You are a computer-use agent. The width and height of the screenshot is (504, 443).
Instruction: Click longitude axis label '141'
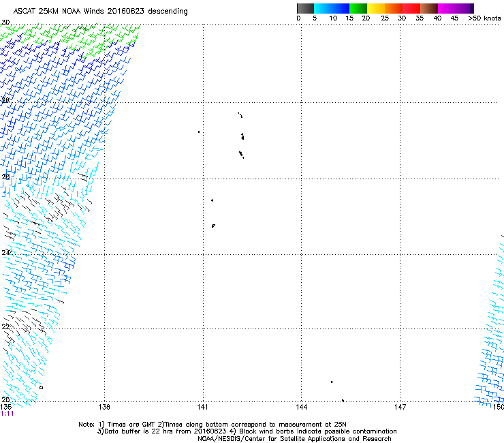[202, 407]
